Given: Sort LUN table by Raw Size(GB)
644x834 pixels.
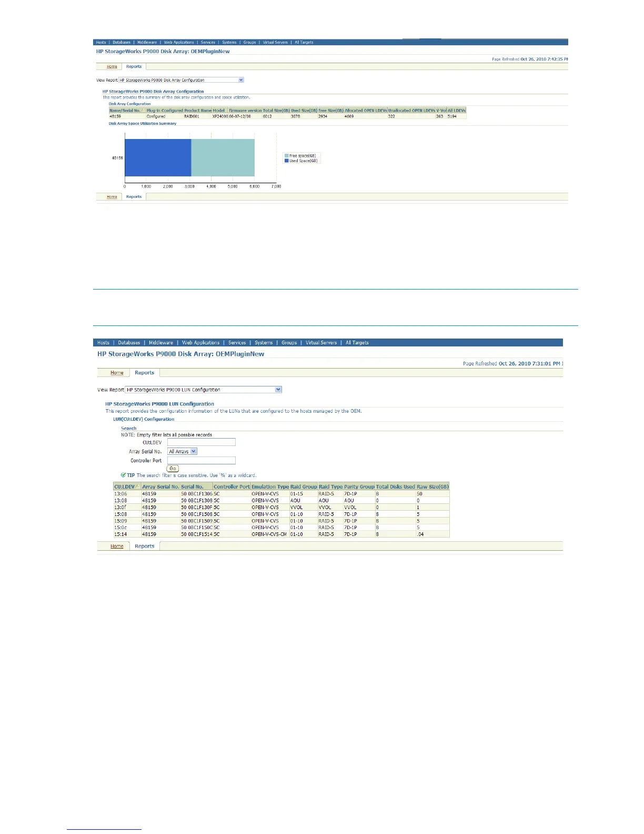Looking at the screenshot, I should (x=432, y=487).
